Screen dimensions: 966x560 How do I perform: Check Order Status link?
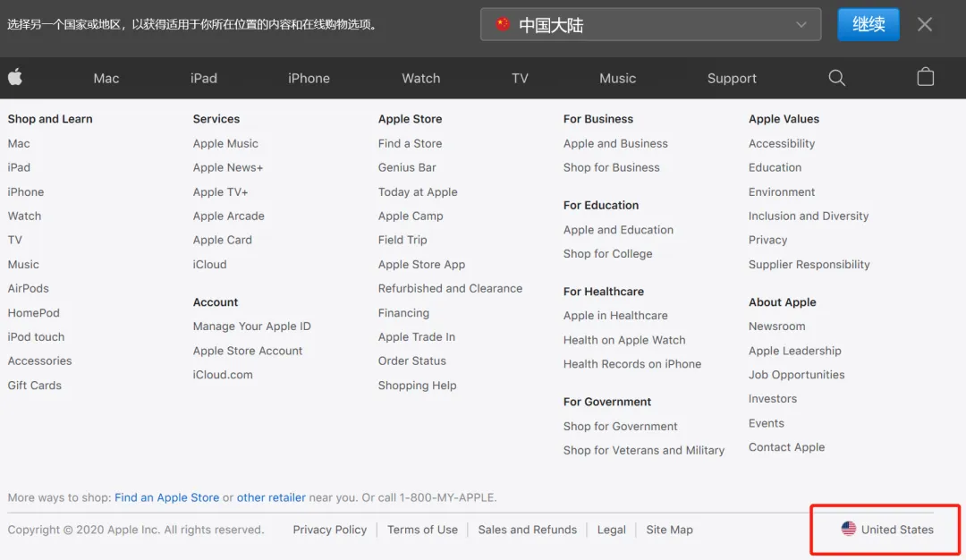click(412, 361)
